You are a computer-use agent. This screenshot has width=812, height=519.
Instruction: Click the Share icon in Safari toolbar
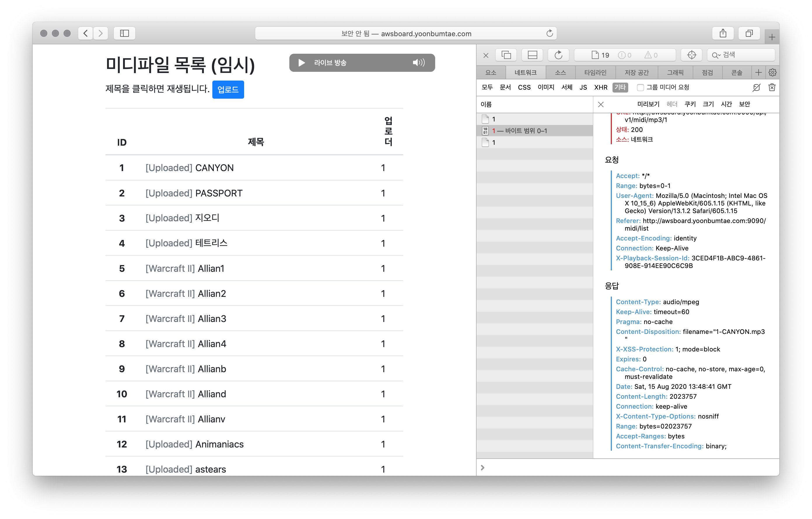point(723,33)
